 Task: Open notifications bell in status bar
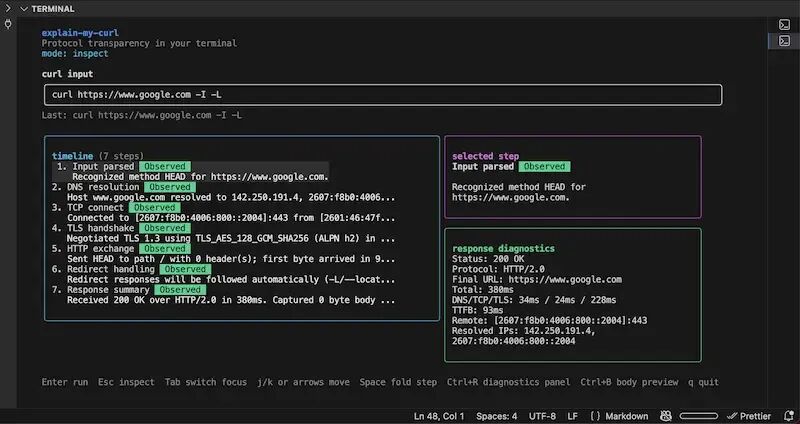pos(788,416)
